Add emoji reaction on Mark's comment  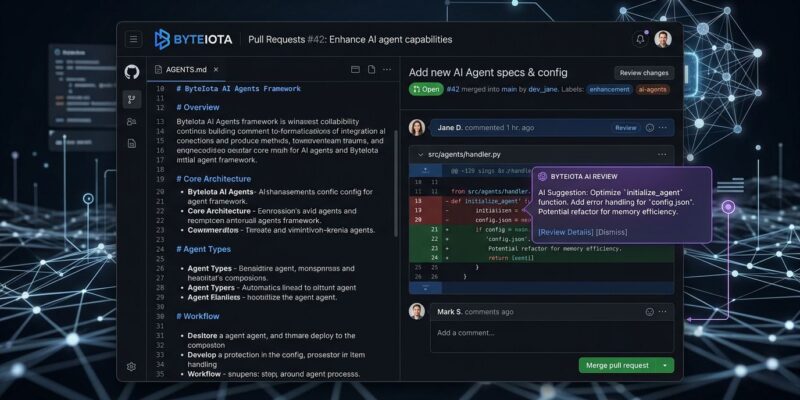tap(649, 312)
